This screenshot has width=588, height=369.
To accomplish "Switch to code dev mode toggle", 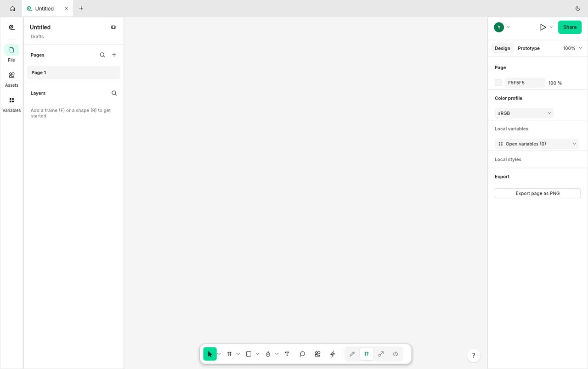I will tap(395, 354).
